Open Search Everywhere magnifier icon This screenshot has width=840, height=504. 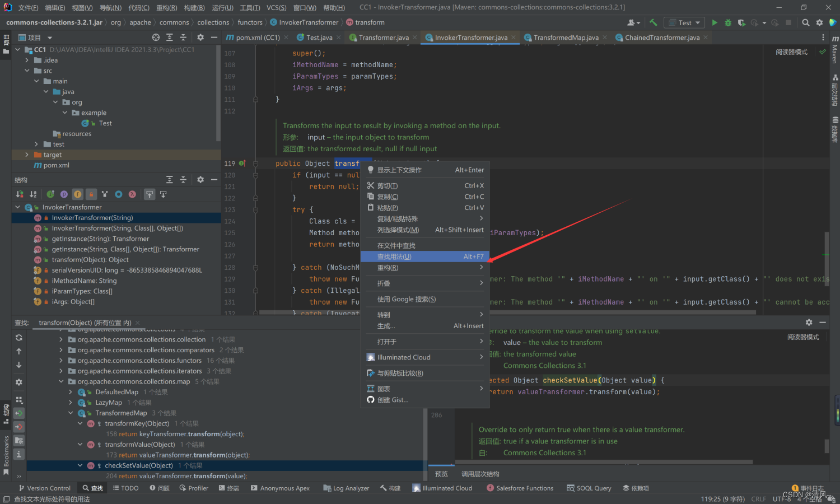point(805,22)
